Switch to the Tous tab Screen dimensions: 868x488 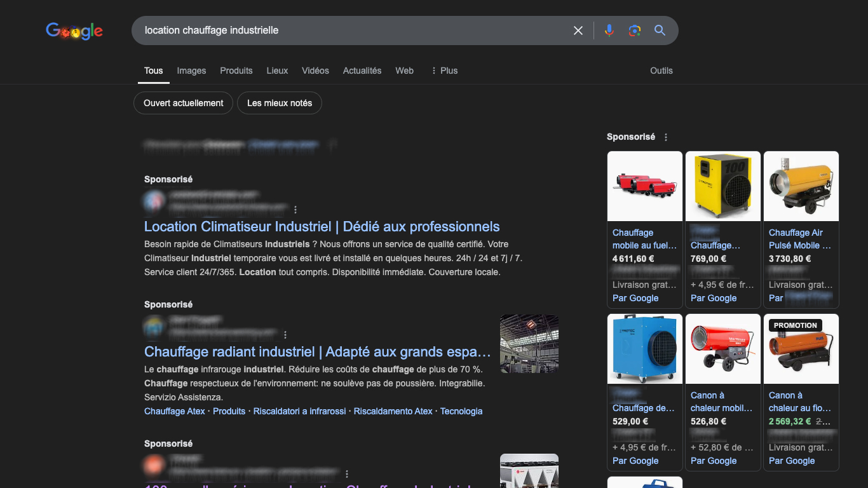click(153, 71)
